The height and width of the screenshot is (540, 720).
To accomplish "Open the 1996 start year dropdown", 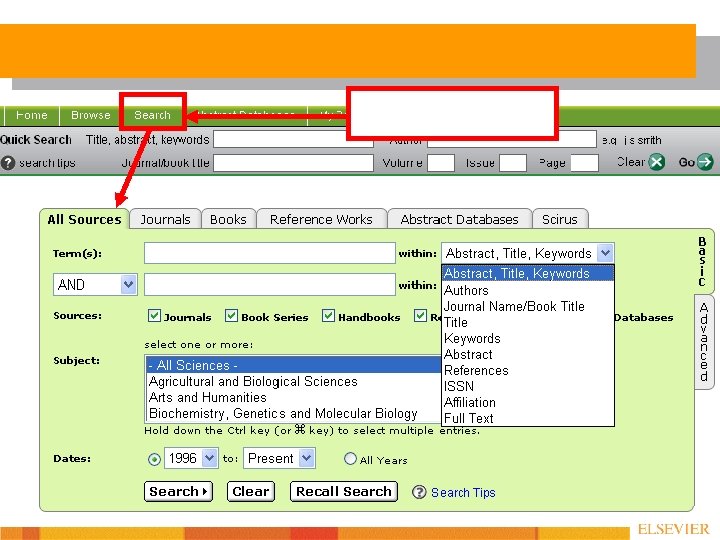I will 209,458.
